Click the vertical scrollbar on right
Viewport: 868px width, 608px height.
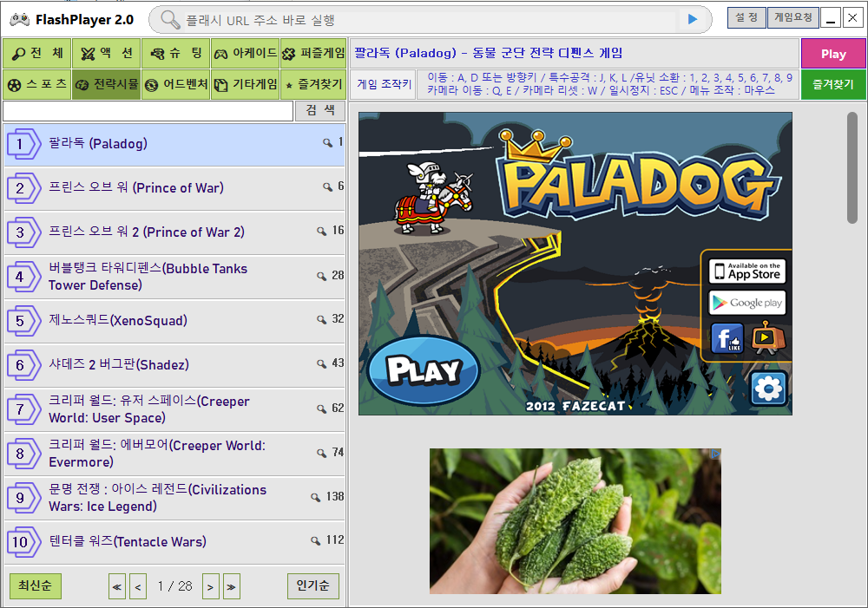[852, 167]
